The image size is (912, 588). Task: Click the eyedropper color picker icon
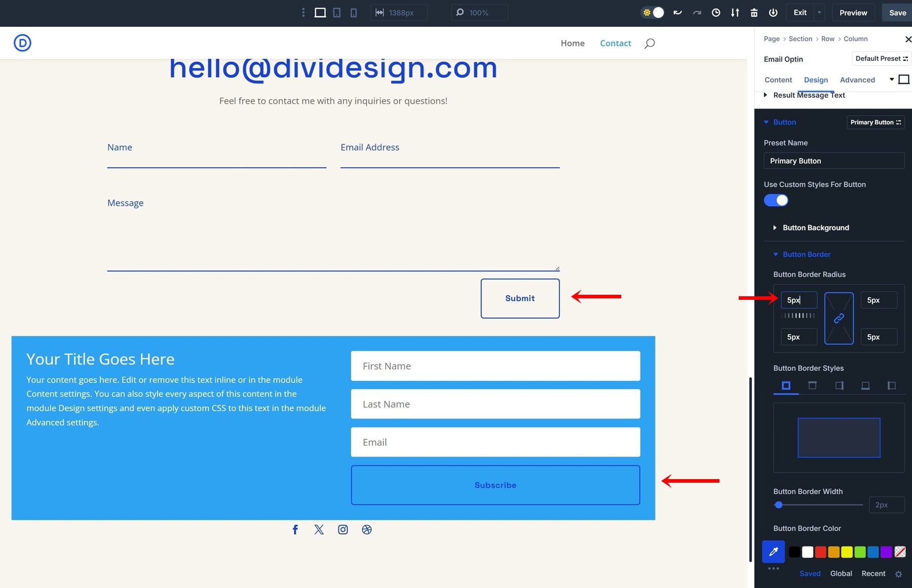click(x=773, y=552)
